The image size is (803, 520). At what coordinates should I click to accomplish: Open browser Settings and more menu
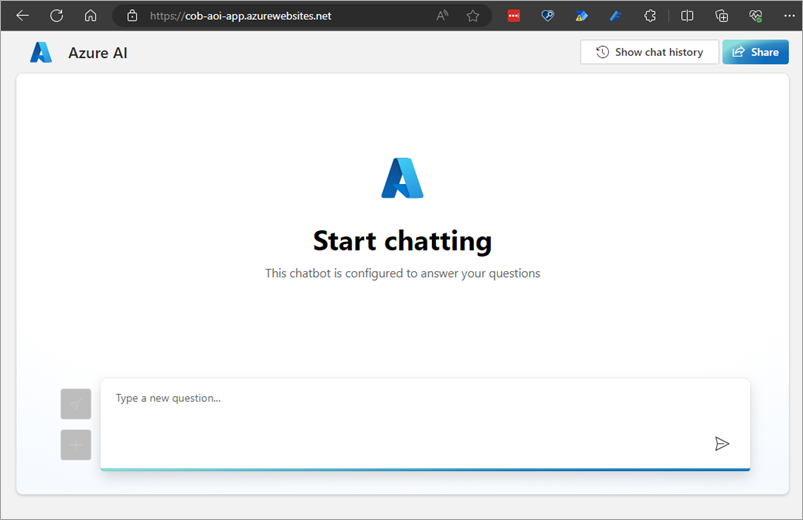coord(789,16)
